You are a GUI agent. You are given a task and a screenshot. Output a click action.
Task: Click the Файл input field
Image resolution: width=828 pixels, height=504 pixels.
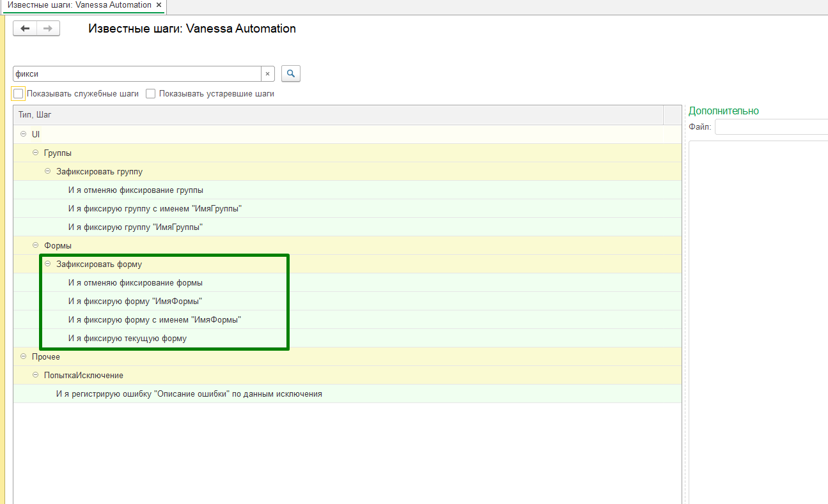click(x=771, y=127)
